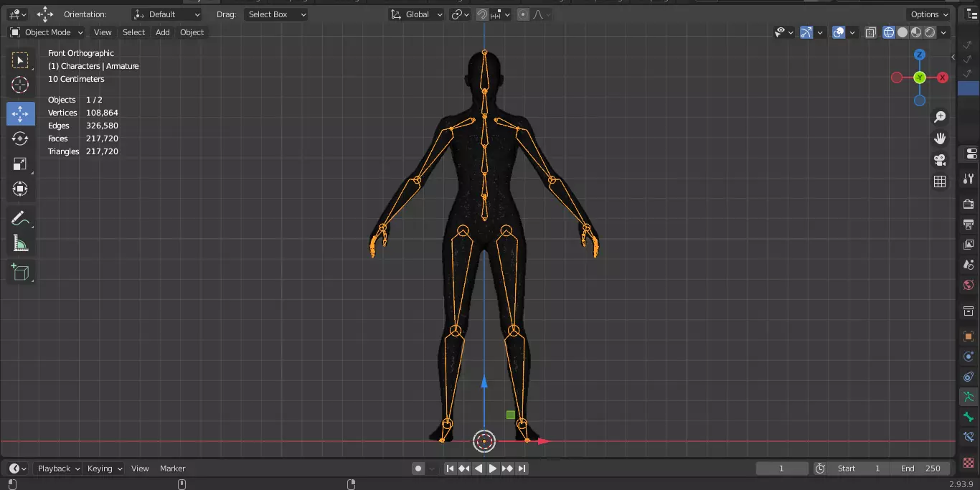Click the blue Z axis gizmo ball
Image resolution: width=980 pixels, height=490 pixels.
tap(920, 55)
